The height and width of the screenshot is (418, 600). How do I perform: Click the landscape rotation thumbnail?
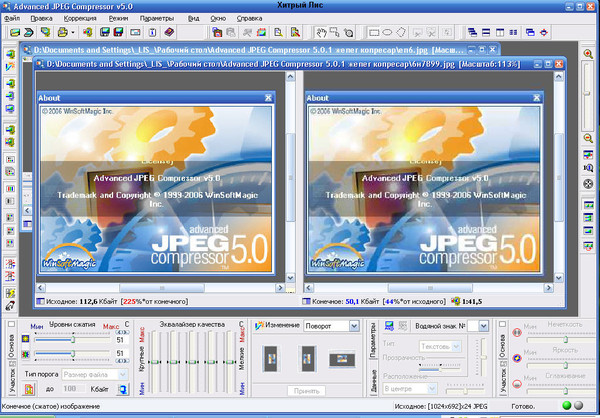tap(342, 359)
